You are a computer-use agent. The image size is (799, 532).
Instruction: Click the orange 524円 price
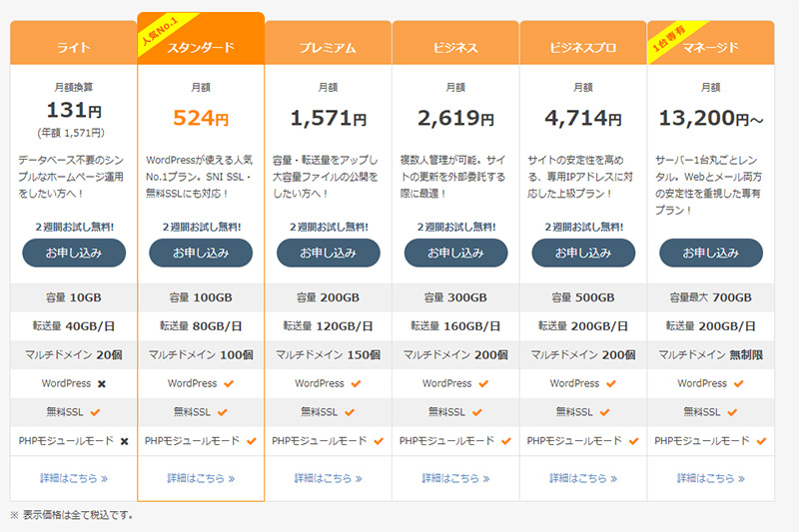click(x=201, y=118)
